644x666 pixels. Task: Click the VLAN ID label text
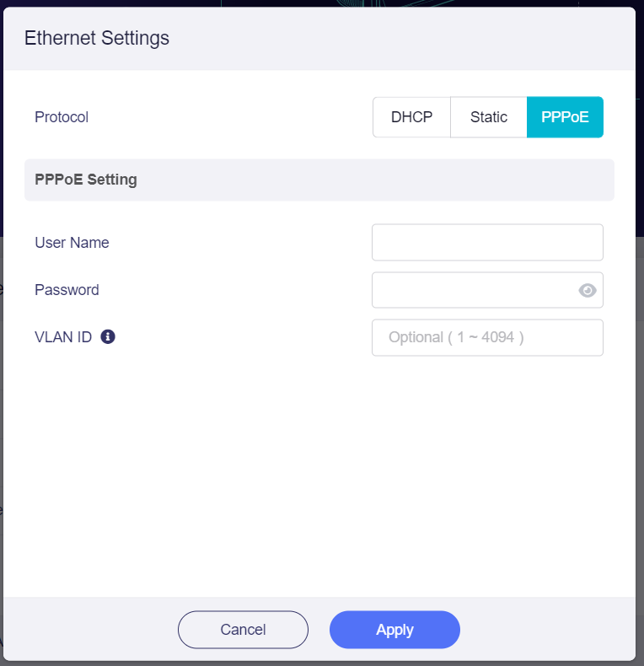point(63,337)
